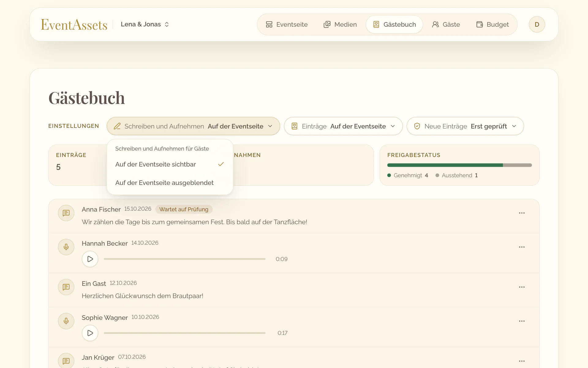Click Ein Gast's text message icon
This screenshot has height=368, width=588.
[x=66, y=287]
